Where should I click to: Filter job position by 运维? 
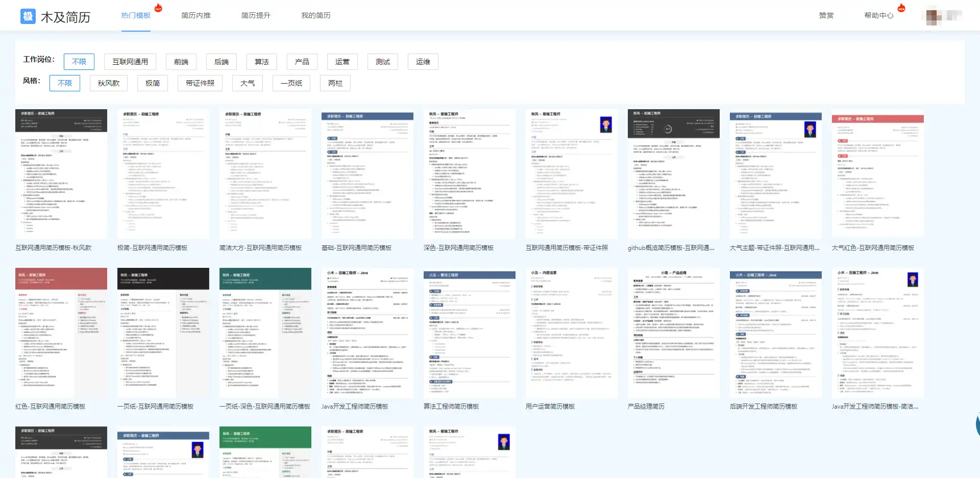[x=423, y=62]
